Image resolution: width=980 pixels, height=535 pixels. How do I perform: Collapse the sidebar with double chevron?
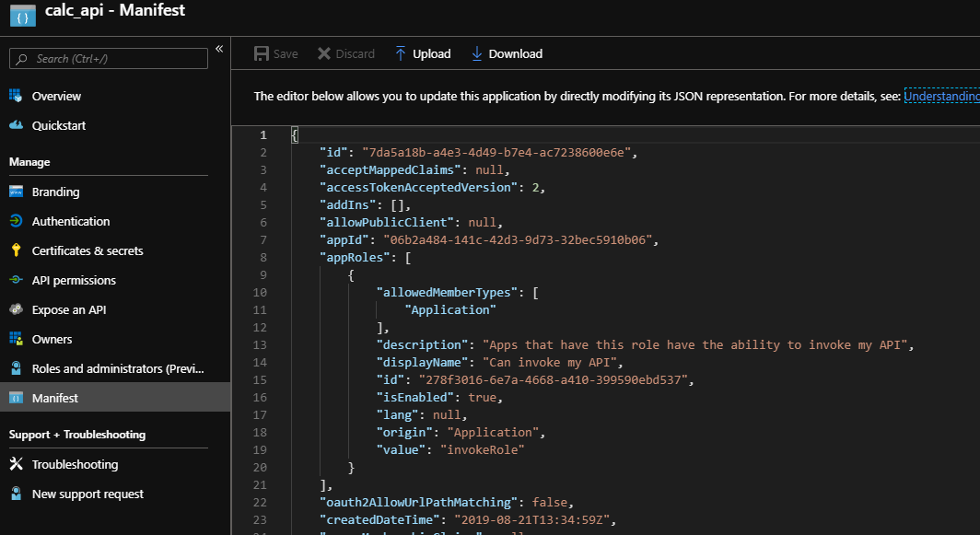(x=219, y=49)
